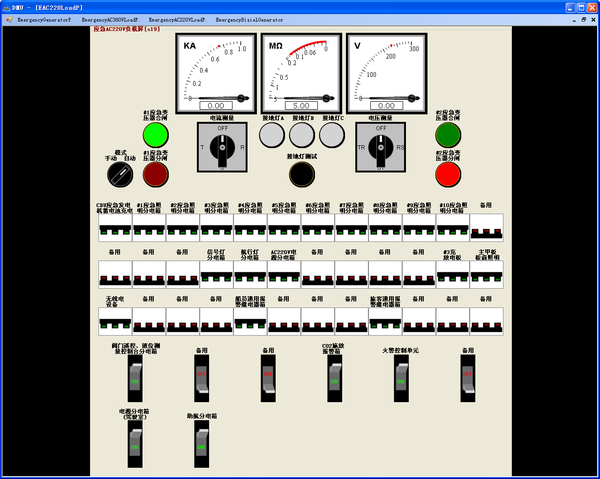
Task: Switch to the EmergencyGeneratorP tab
Action: pos(44,19)
